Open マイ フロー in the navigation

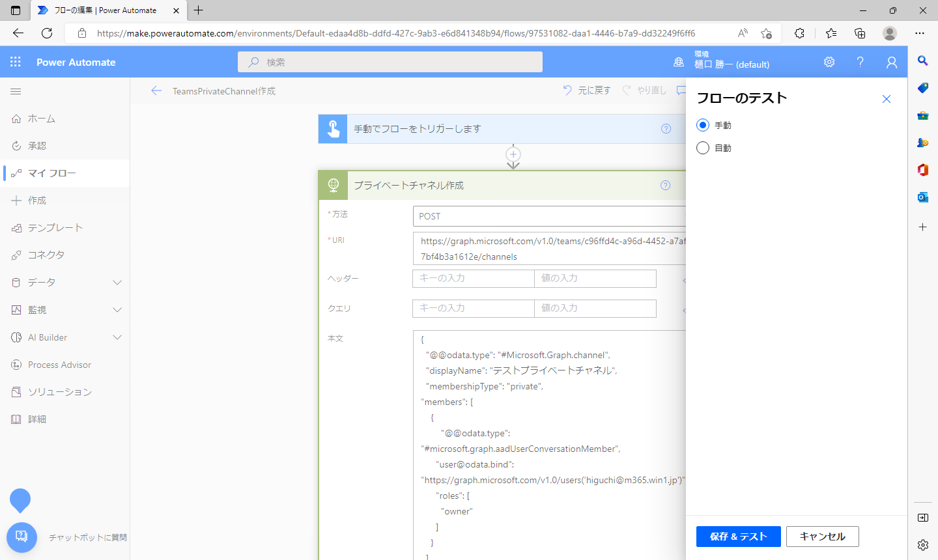[x=65, y=173]
